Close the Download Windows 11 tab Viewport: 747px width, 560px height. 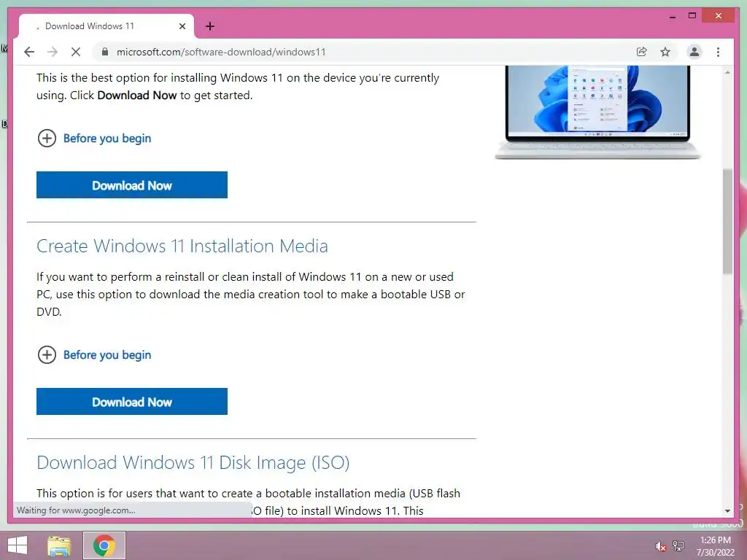(x=182, y=26)
